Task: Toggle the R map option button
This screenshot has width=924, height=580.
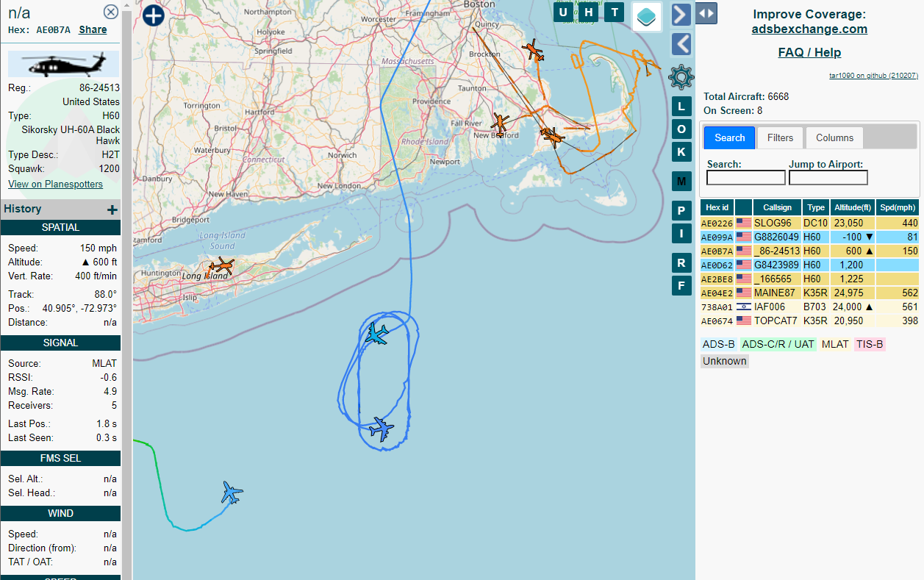Action: 681,263
